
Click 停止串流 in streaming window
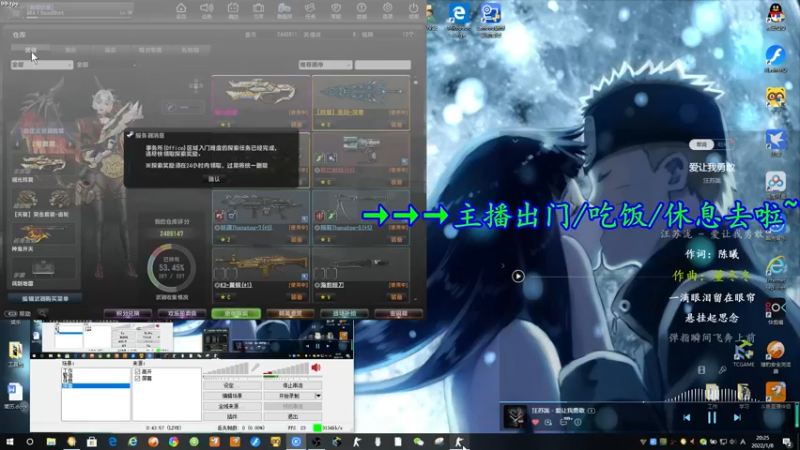point(293,386)
